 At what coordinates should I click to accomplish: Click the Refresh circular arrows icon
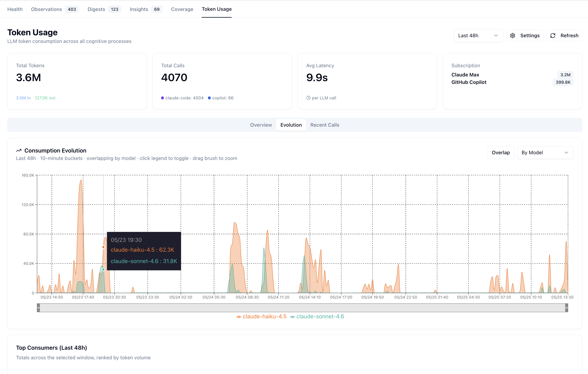coord(553,36)
